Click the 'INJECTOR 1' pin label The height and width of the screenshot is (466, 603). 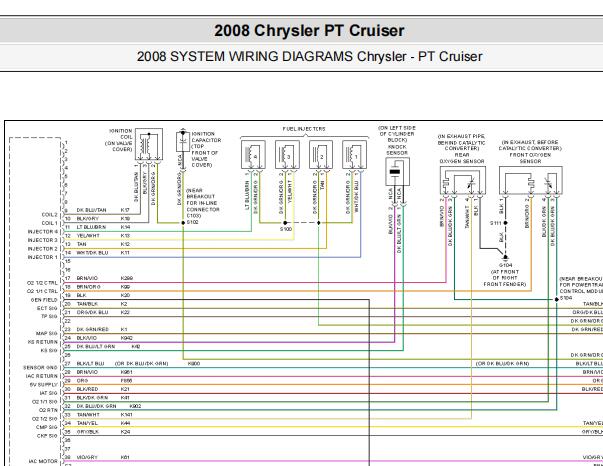point(43,257)
